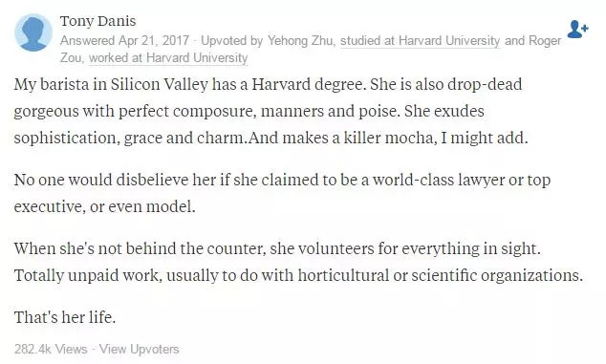The image size is (606, 364).
Task: Click the "No one would disbelieve her" line
Action: tap(282, 180)
